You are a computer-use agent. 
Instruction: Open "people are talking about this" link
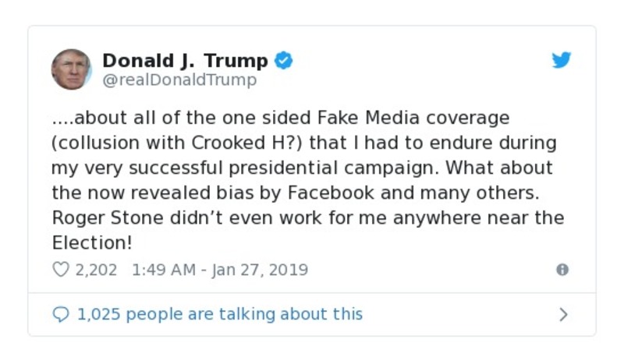coord(244,314)
